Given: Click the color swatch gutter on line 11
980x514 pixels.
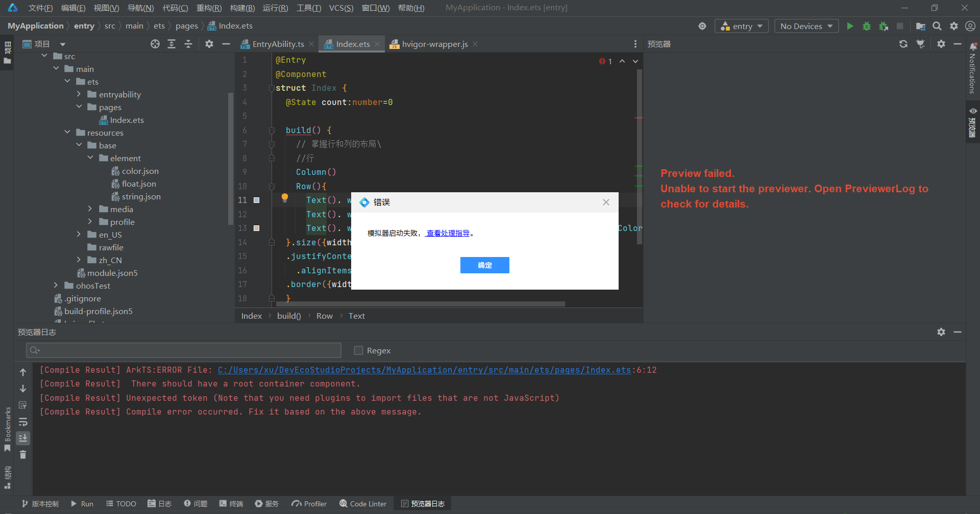Looking at the screenshot, I should 257,200.
